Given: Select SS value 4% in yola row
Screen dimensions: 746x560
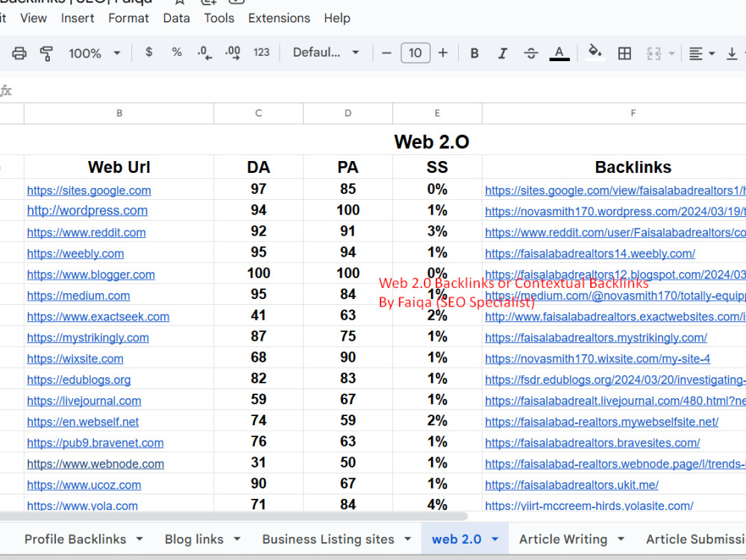Looking at the screenshot, I should (437, 504).
